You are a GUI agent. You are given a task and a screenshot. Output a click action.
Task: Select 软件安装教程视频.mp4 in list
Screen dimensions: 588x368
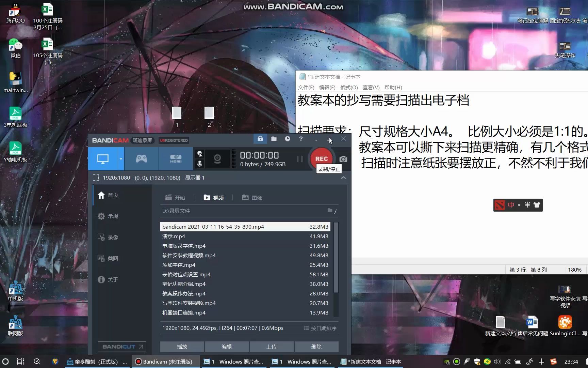245,255
